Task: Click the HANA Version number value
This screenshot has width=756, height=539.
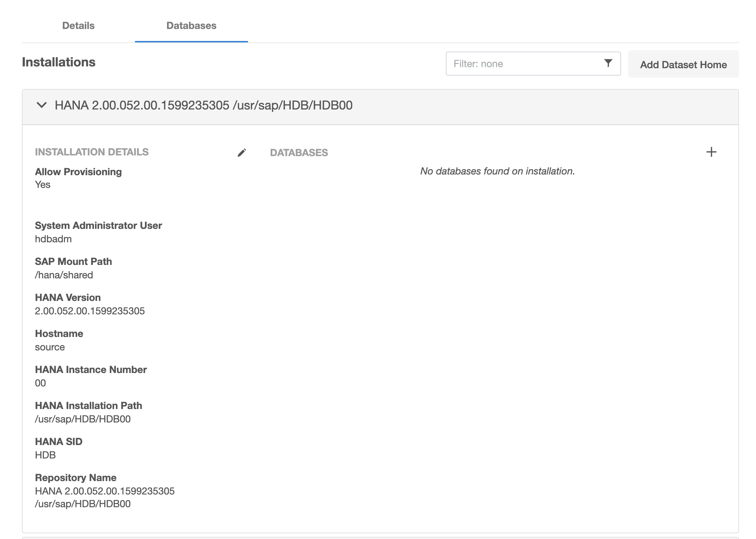Action: (x=90, y=311)
